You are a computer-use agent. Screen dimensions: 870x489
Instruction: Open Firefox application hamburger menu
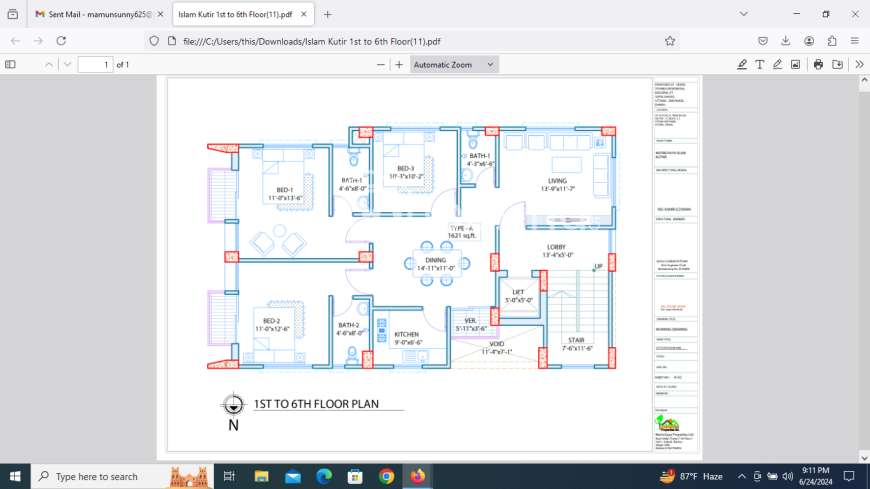(855, 41)
